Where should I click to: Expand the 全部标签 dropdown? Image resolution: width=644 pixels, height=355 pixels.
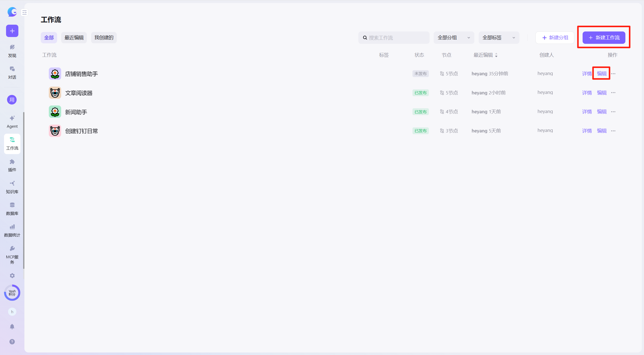(x=499, y=38)
